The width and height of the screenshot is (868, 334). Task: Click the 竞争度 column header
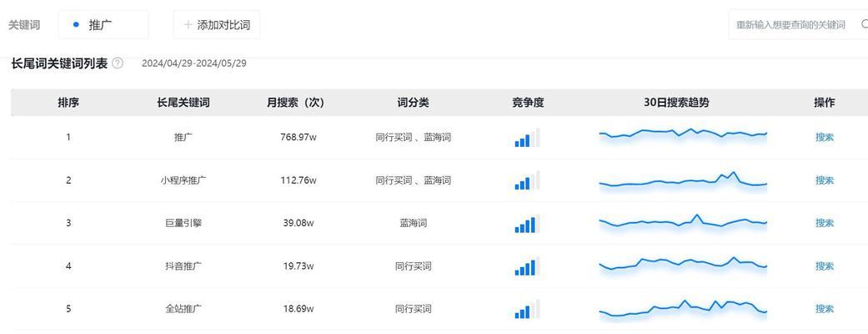tap(528, 103)
